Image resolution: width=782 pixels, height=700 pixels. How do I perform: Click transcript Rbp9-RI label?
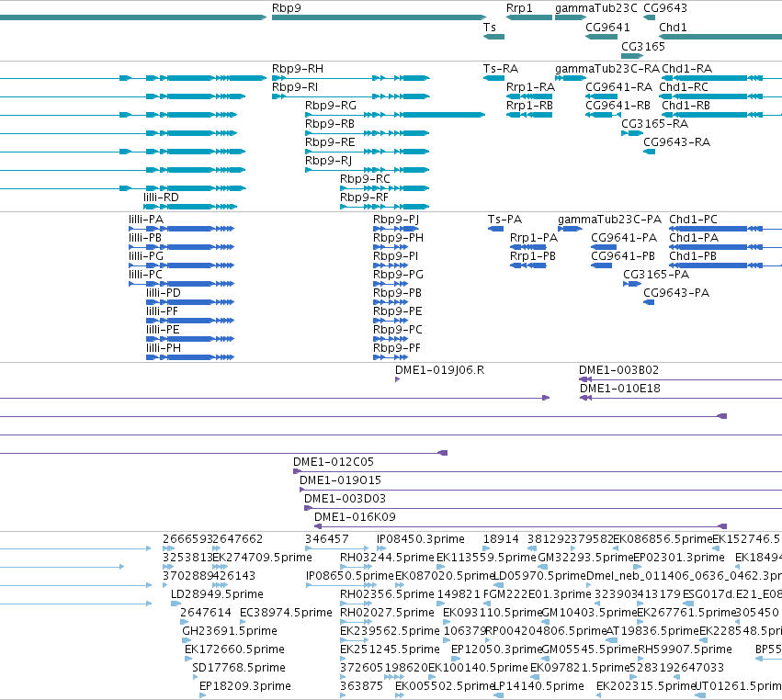[295, 87]
